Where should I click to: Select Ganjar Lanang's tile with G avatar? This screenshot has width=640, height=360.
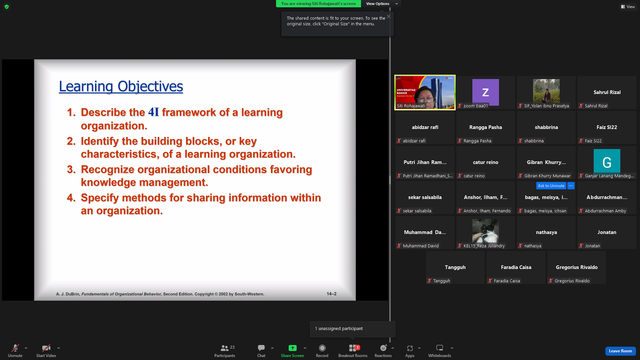coord(607,163)
